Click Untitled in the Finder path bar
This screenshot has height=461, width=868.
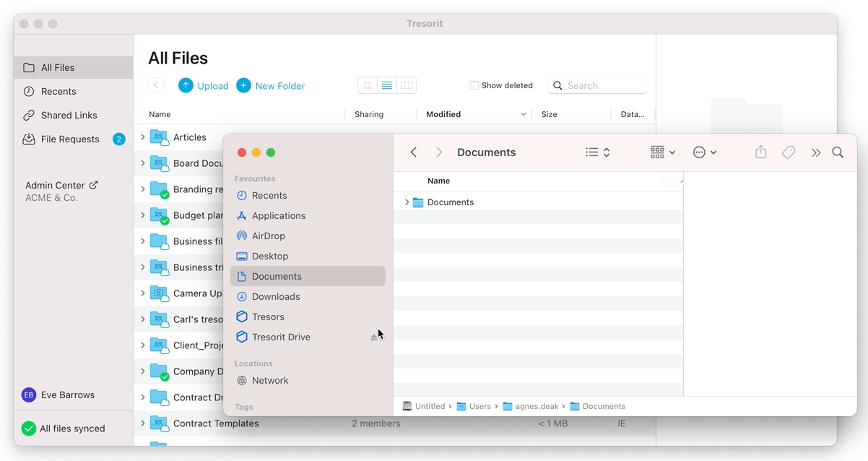point(423,406)
